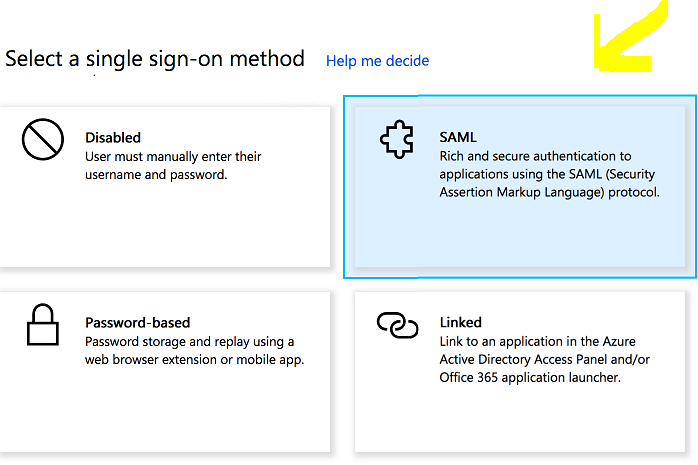
Task: Click the Linked chain icon
Action: click(398, 325)
